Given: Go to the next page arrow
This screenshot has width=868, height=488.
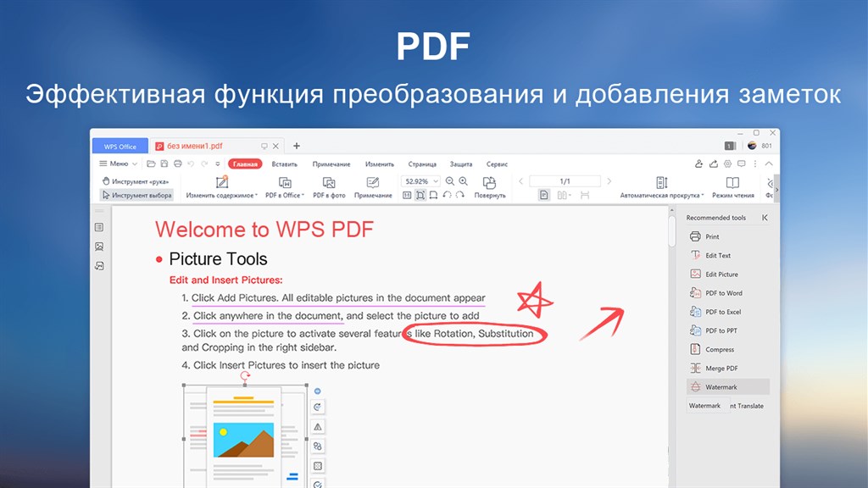Looking at the screenshot, I should point(609,181).
